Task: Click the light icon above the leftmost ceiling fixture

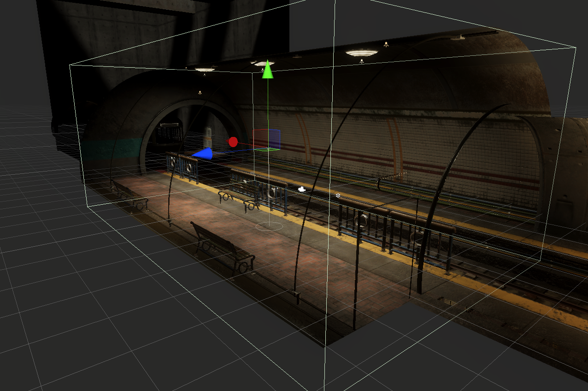Action: (x=205, y=75)
